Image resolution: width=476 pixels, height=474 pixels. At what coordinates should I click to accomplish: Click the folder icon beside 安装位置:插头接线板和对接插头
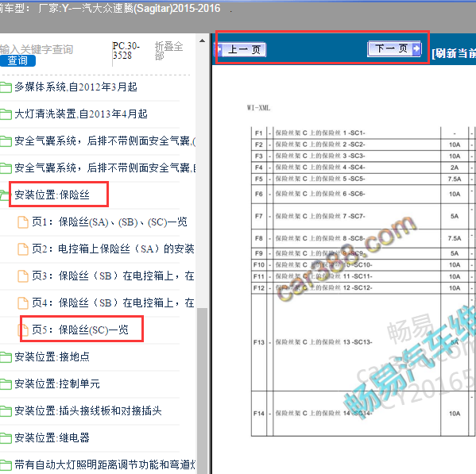(x=6, y=411)
